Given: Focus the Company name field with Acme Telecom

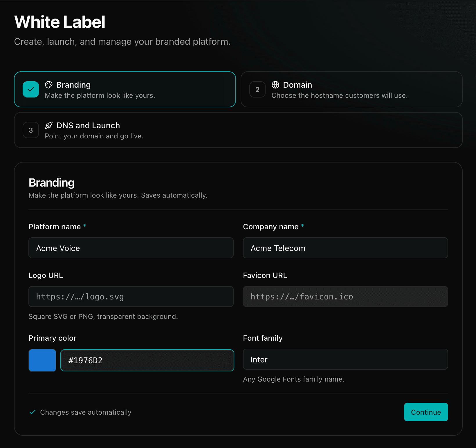Looking at the screenshot, I should (345, 248).
